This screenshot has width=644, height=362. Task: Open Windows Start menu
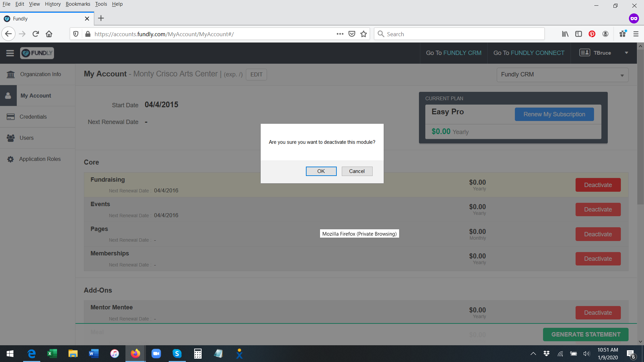pos(10,354)
